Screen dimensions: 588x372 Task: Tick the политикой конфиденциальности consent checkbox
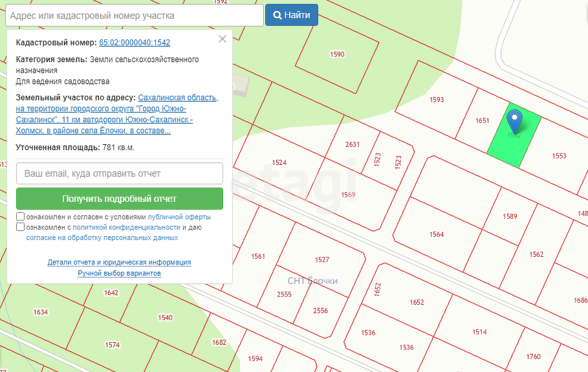[21, 227]
